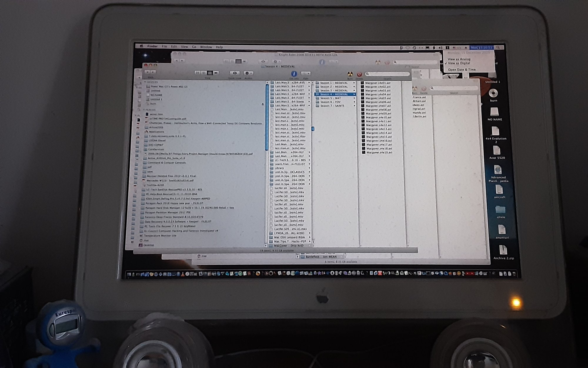Switch Finder to column view mode
The height and width of the screenshot is (368, 588).
210,73
